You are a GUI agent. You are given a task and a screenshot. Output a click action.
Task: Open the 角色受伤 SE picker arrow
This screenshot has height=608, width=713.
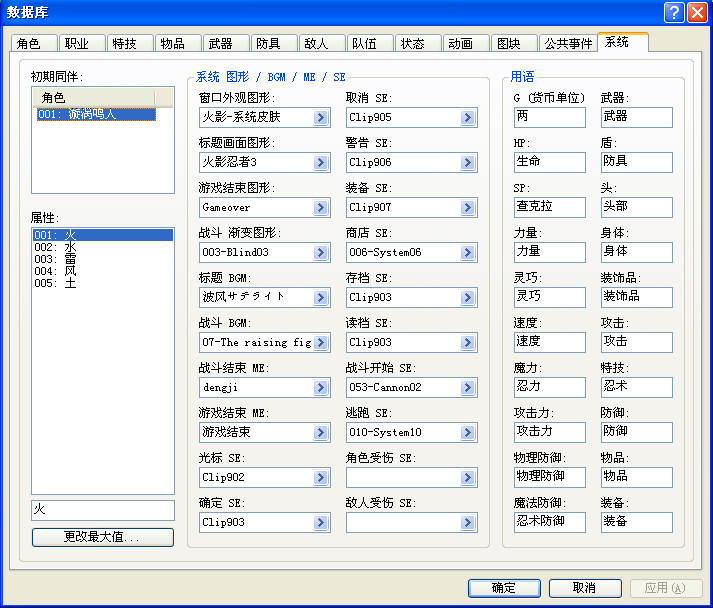pos(467,477)
